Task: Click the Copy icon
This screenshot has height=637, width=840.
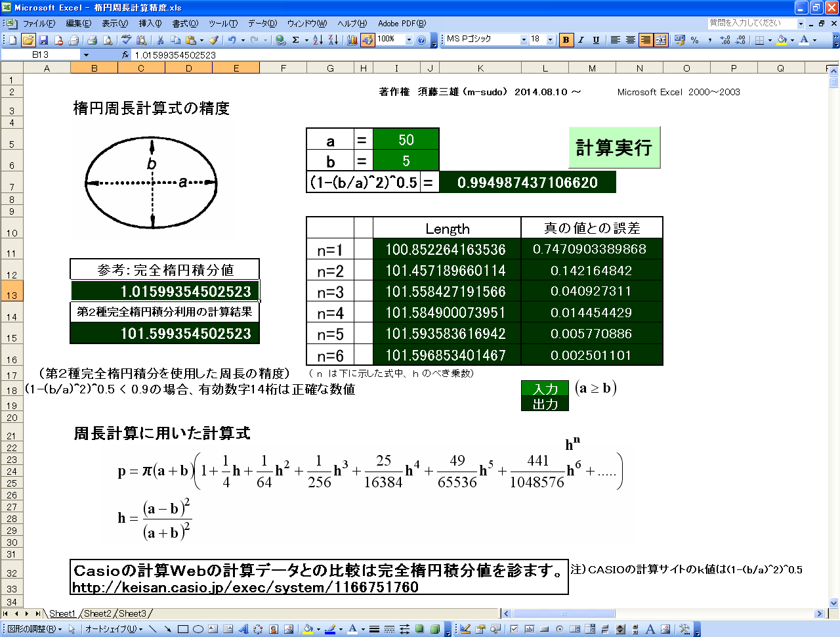Action: (175, 40)
